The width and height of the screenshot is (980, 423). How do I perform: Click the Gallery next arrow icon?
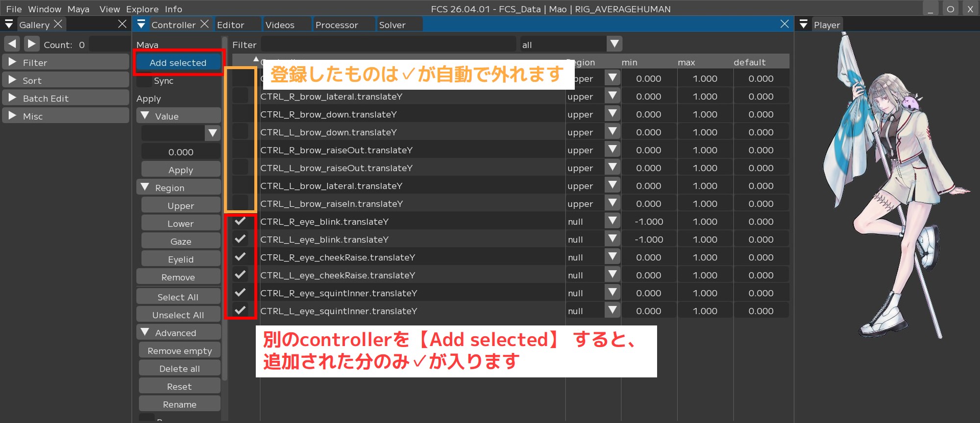31,44
